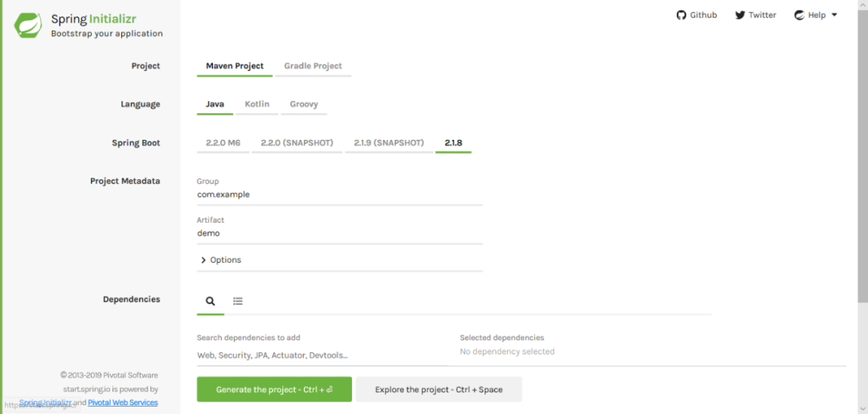Open the Github link
Screen dimensions: 868x414
(697, 15)
